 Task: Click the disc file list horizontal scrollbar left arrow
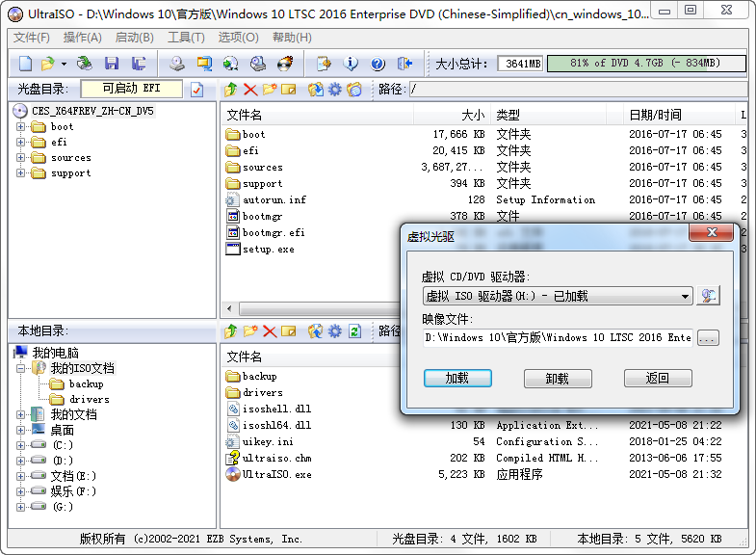[229, 308]
